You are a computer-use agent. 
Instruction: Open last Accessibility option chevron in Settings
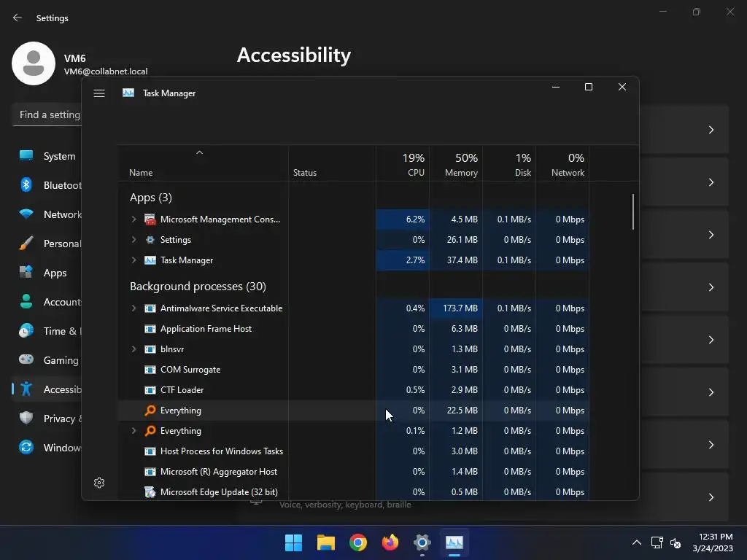[711, 497]
